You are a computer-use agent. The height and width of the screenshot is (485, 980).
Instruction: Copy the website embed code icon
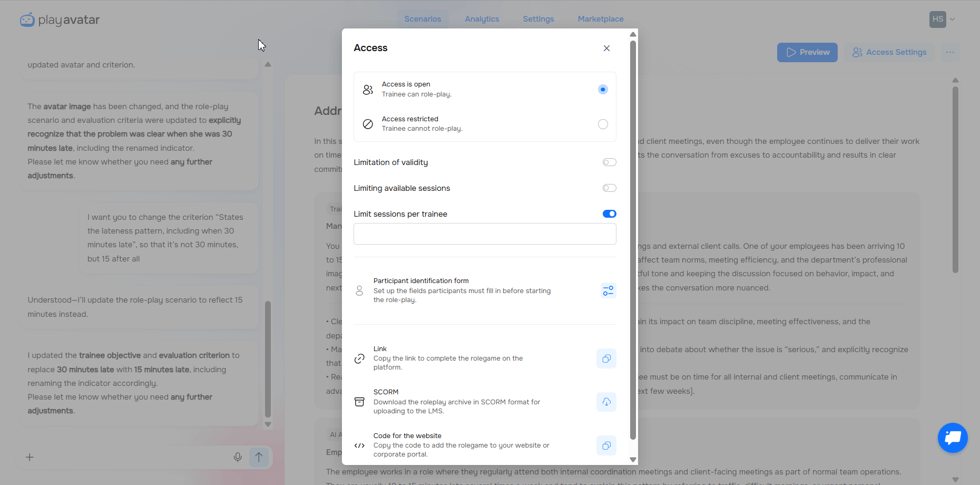[x=606, y=445]
